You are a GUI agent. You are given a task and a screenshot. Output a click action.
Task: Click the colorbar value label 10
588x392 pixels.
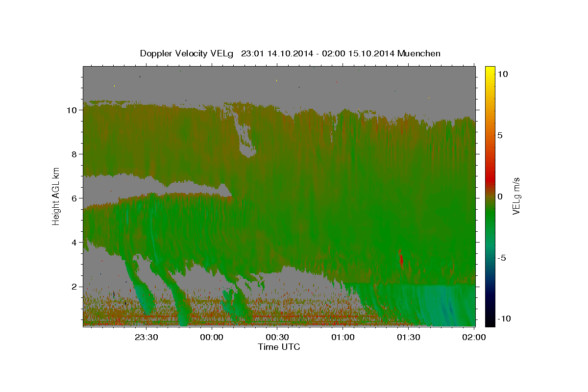pos(502,74)
